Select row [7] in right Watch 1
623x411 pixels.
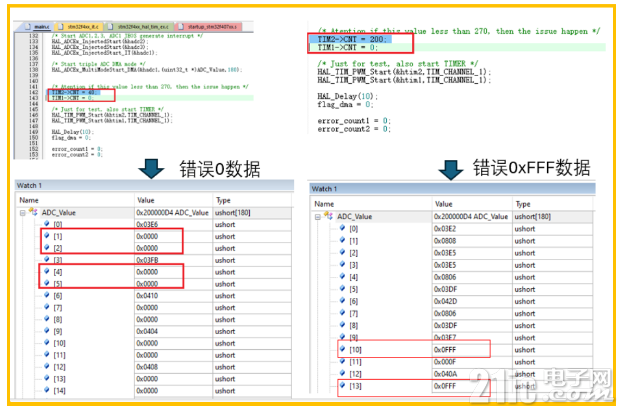[x=452, y=314]
